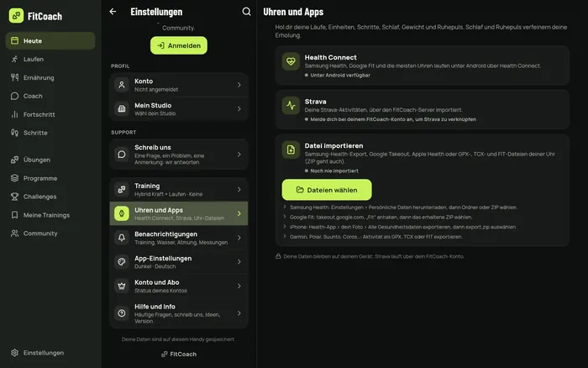
Task: Open the Training settings row
Action: click(179, 189)
